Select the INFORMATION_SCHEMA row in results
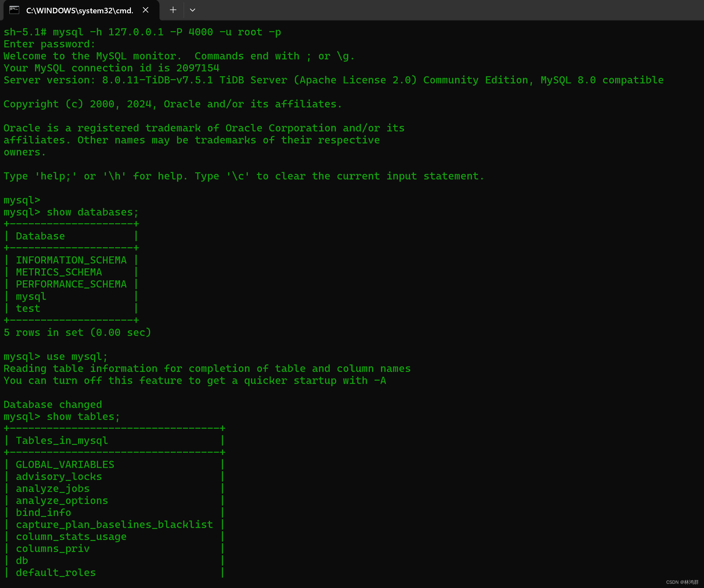This screenshot has width=704, height=588. pos(71,260)
